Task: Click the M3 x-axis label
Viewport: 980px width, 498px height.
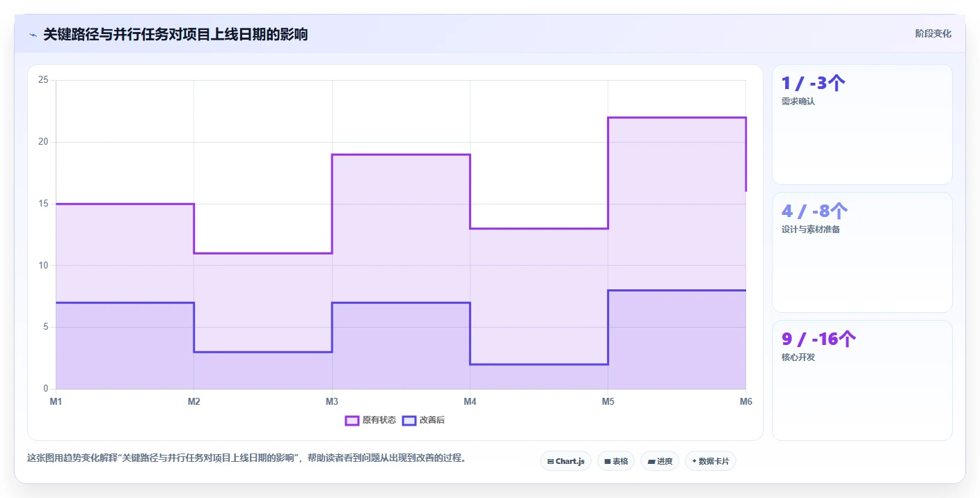Action: (332, 402)
